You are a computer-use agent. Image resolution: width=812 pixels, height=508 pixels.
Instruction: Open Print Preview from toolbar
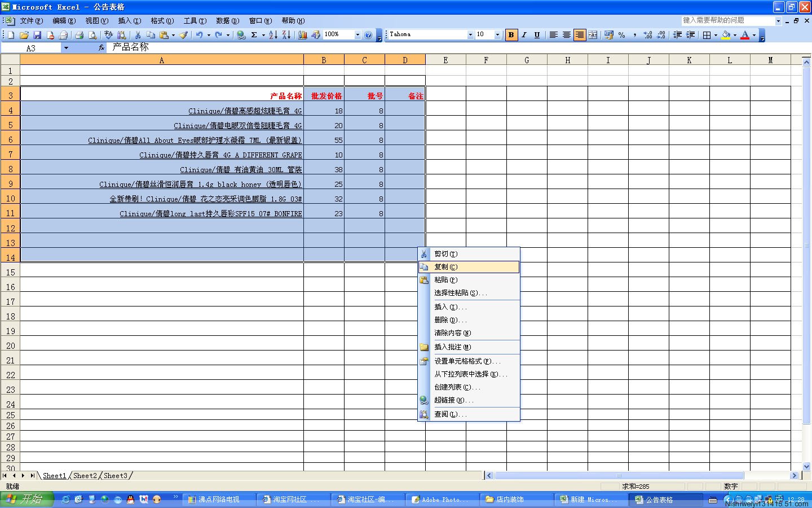pyautogui.click(x=92, y=35)
